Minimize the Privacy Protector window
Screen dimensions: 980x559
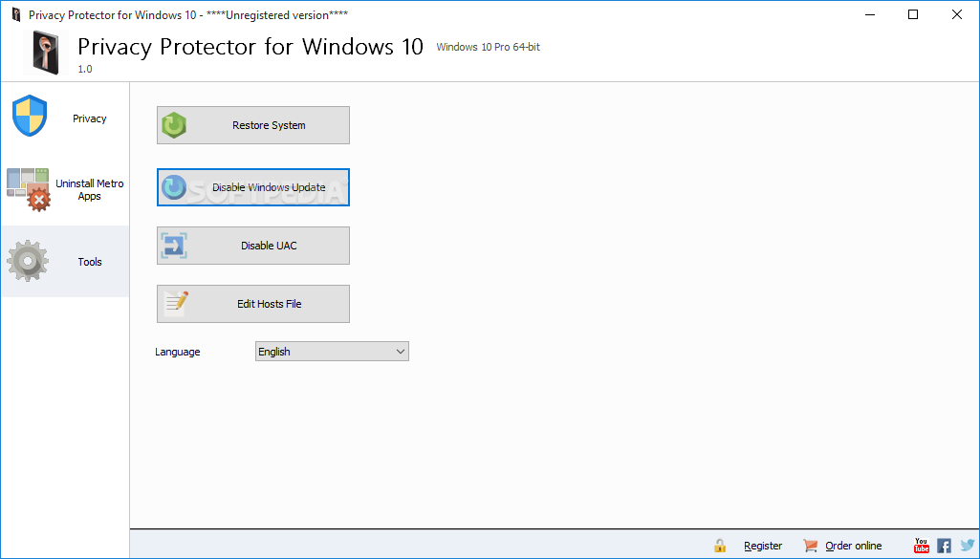tap(870, 14)
